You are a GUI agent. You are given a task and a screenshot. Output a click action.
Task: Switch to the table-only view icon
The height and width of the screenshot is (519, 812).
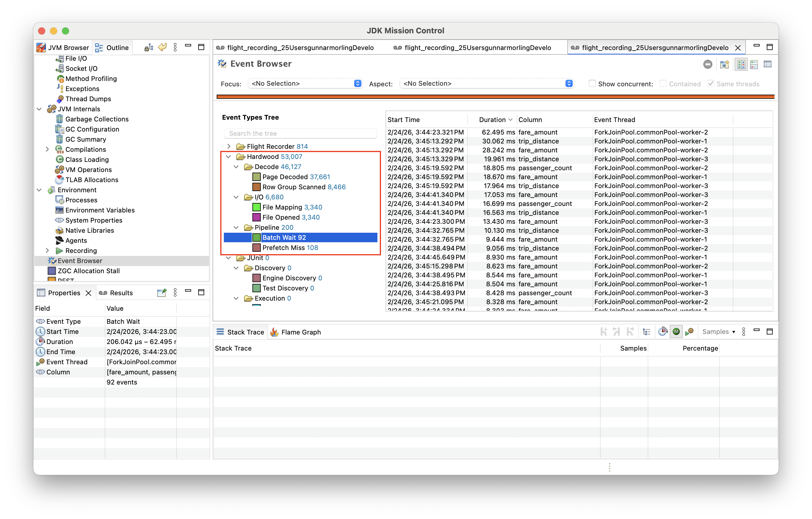tap(768, 64)
